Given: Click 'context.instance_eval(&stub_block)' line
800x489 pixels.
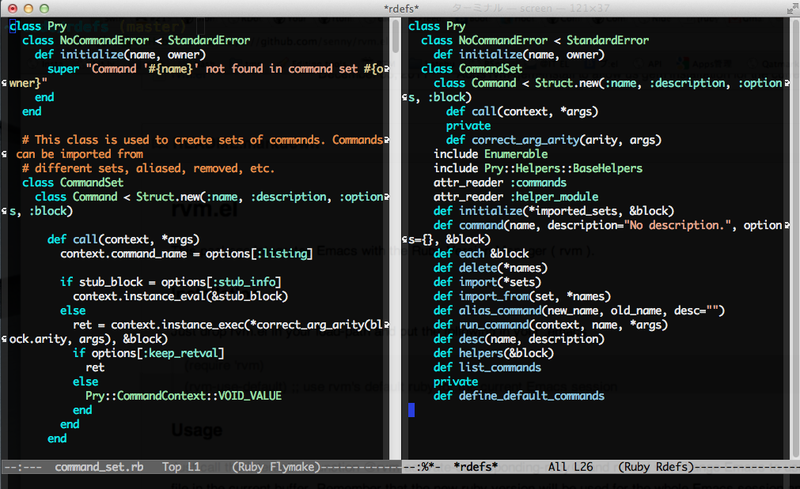Looking at the screenshot, I should (x=181, y=296).
